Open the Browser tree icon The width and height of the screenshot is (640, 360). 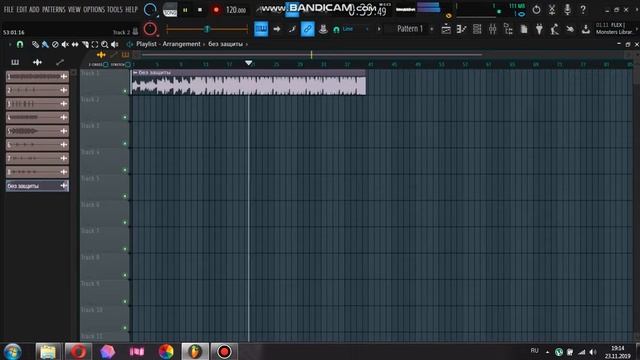508,29
